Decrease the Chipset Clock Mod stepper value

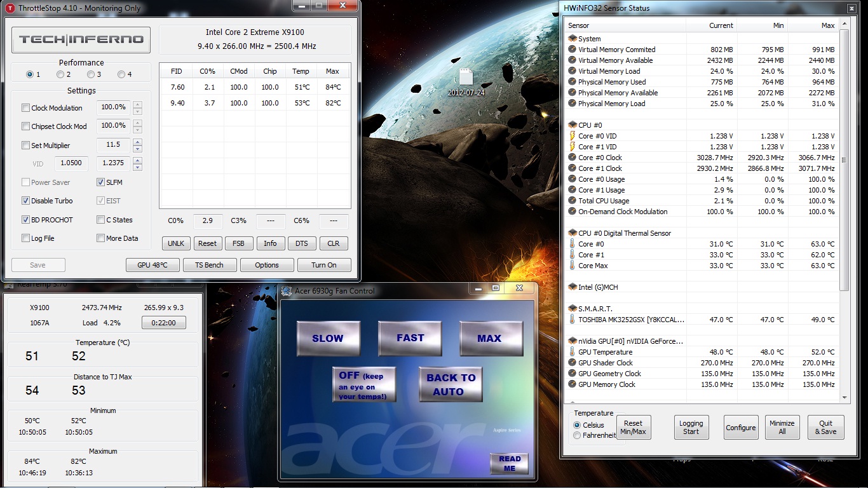tap(137, 130)
